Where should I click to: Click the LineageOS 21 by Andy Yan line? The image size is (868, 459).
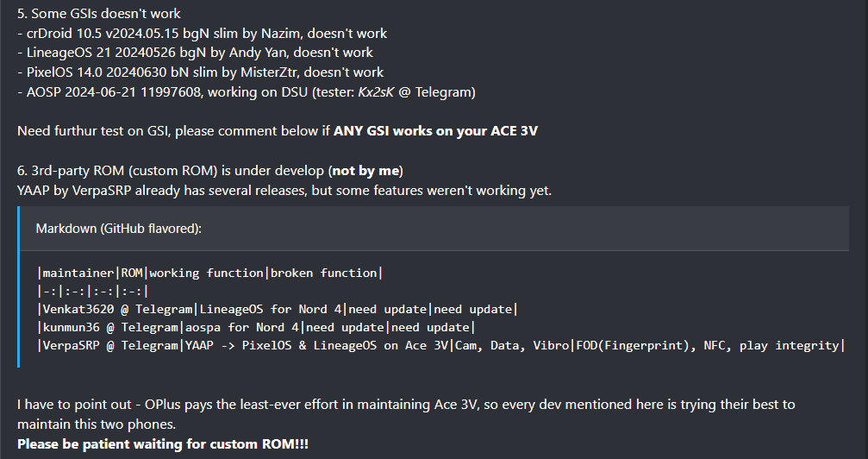(195, 53)
